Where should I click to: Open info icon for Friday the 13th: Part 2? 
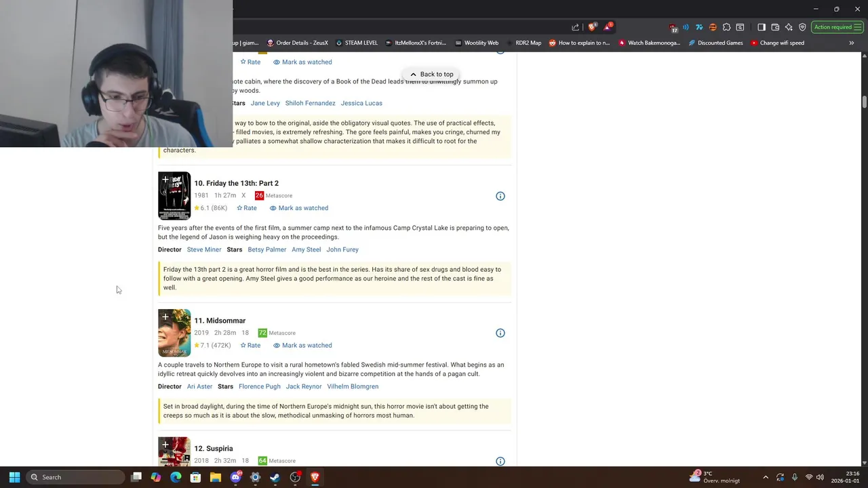500,196
